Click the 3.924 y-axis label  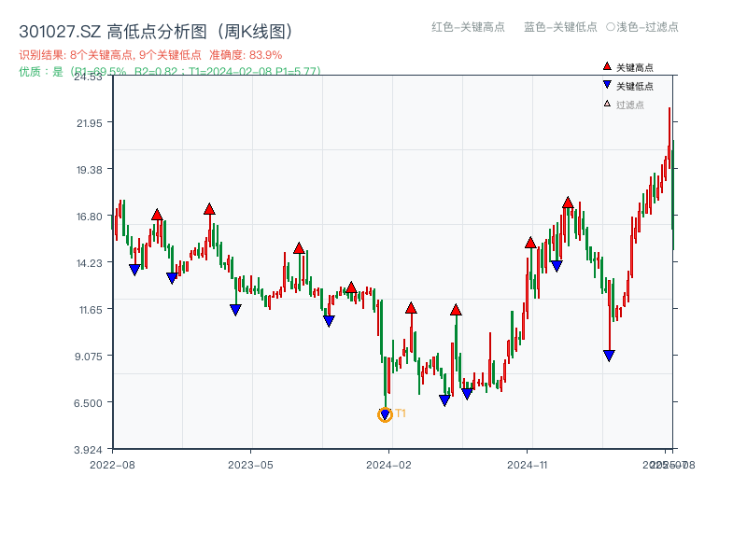pyautogui.click(x=88, y=450)
